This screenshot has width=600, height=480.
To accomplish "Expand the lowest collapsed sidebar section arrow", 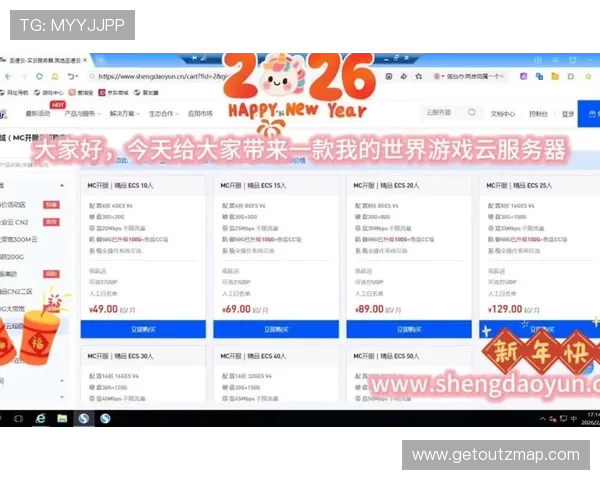I will coord(62,397).
